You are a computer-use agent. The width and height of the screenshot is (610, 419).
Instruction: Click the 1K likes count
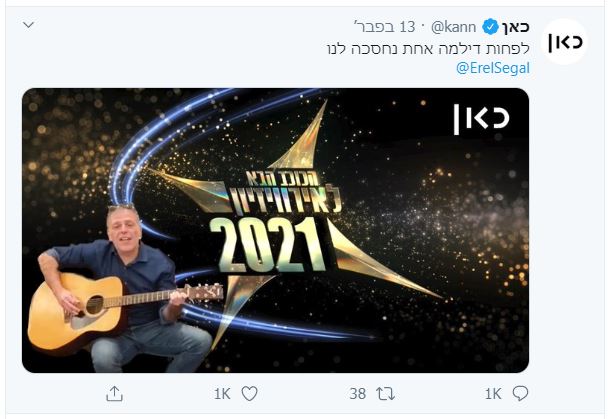223,394
